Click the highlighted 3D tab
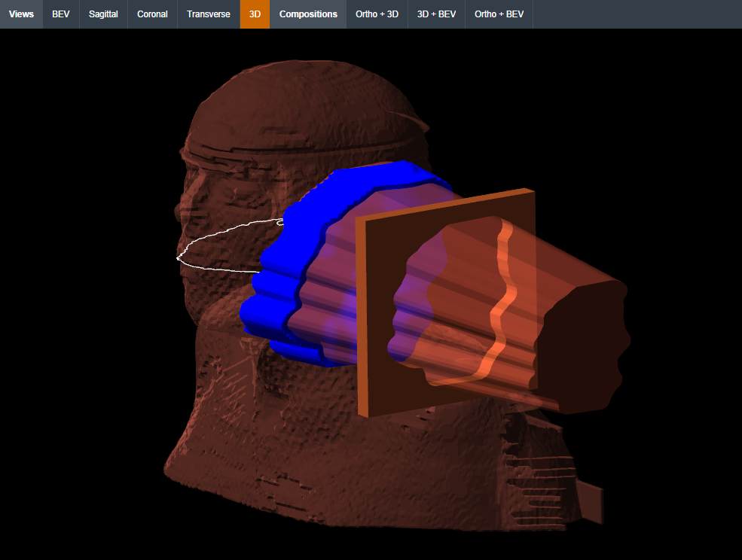 255,14
